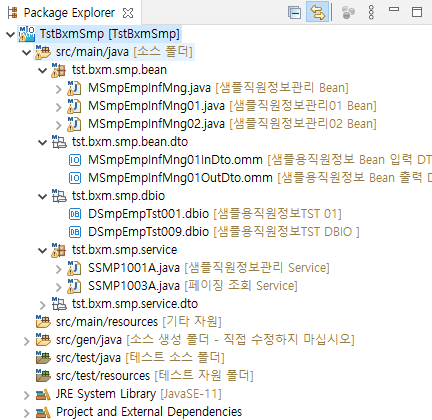Viewport: 432px width, 420px height.
Task: Expand JRE System Library node
Action: 27,395
